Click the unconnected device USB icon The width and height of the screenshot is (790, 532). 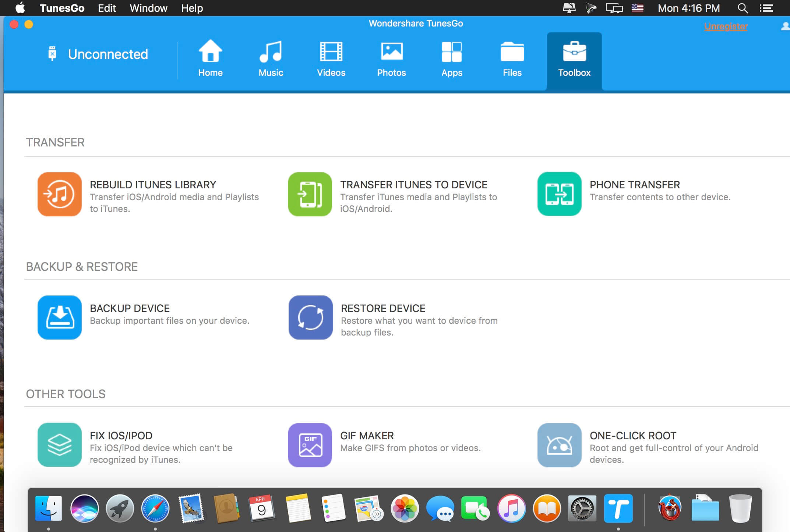point(52,54)
